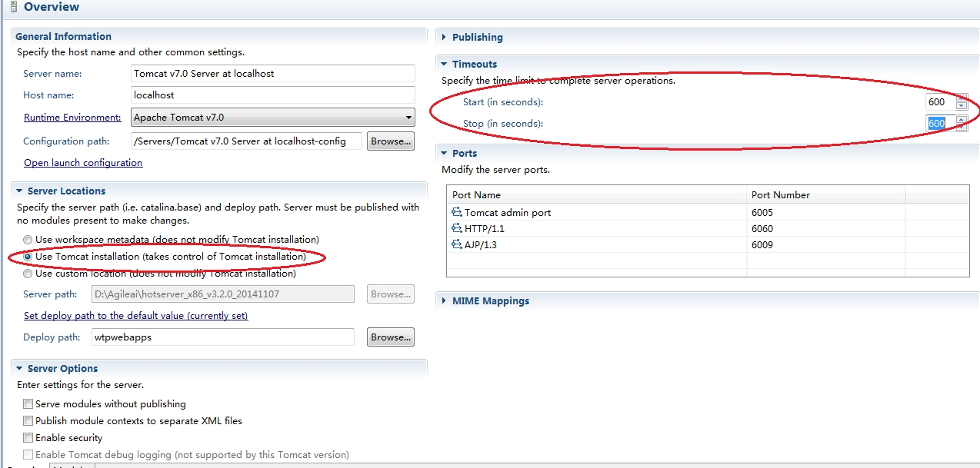Click the HTTP/1.1 port row icon

click(x=456, y=229)
